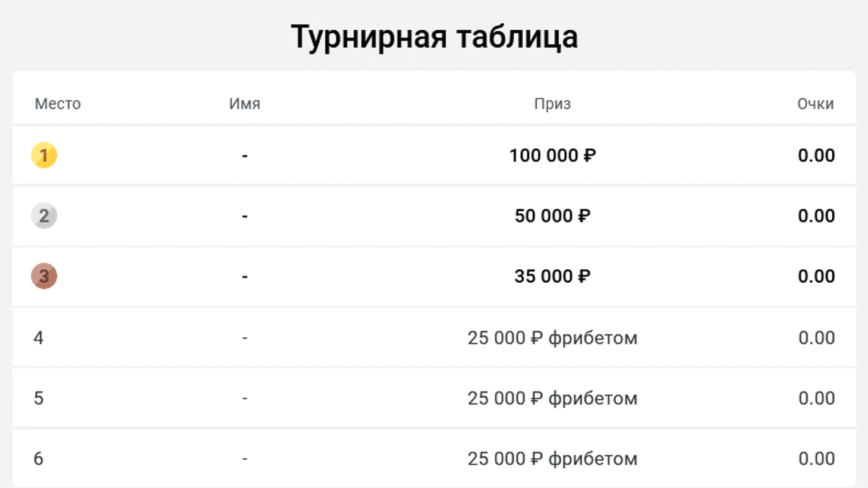Select the Имя column header
This screenshot has height=488, width=868.
[245, 104]
